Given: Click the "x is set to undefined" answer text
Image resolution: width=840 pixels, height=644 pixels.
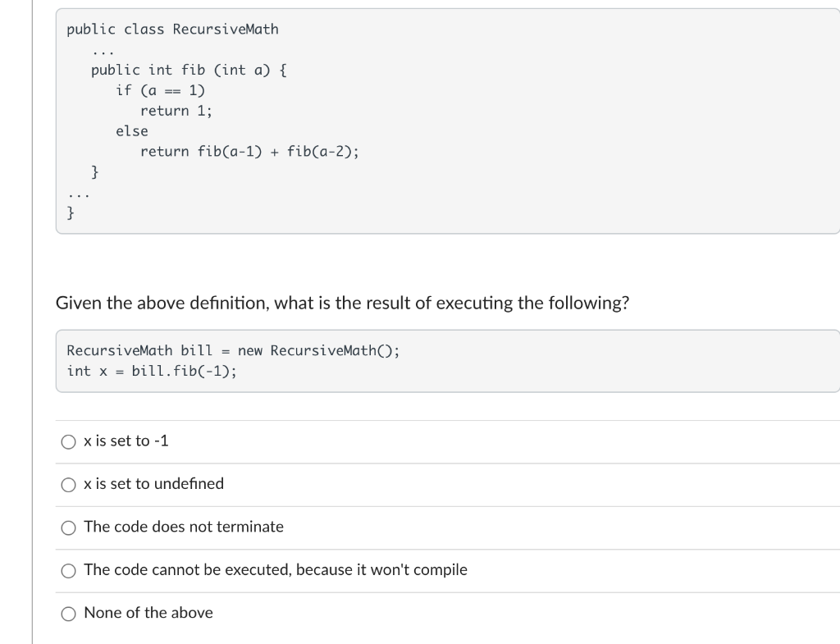Looking at the screenshot, I should 153,484.
